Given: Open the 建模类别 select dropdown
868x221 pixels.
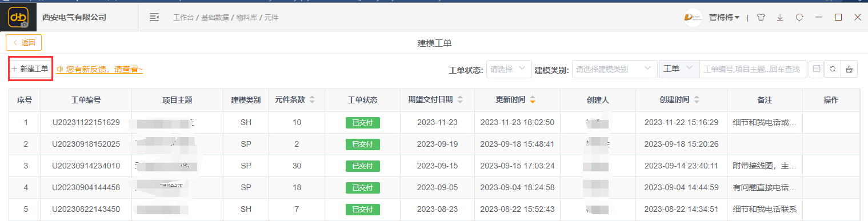Looking at the screenshot, I should tap(614, 69).
